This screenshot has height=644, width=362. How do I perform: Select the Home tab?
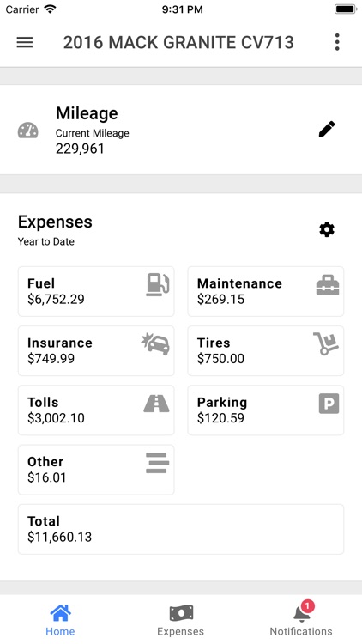click(x=60, y=620)
